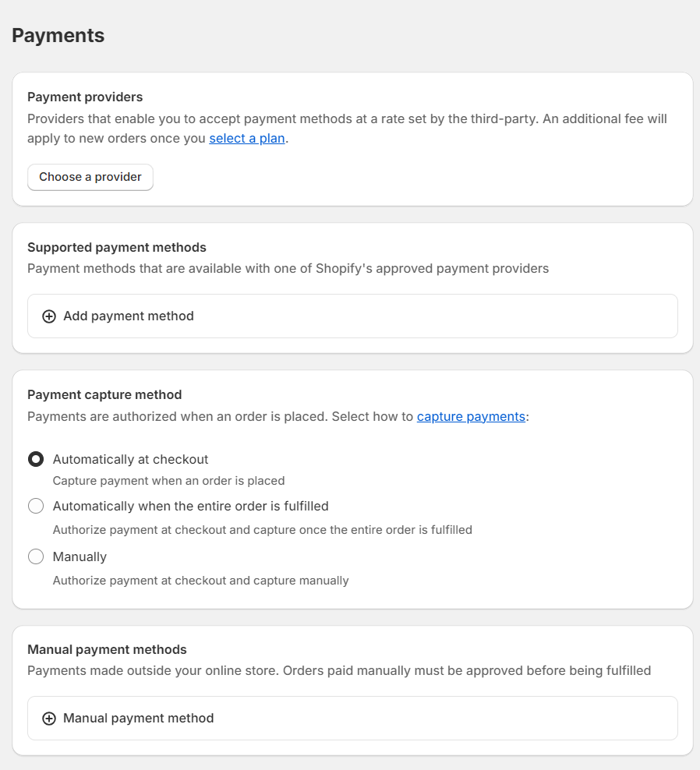Click the entire order fulfilled option label
700x770 pixels.
190,506
